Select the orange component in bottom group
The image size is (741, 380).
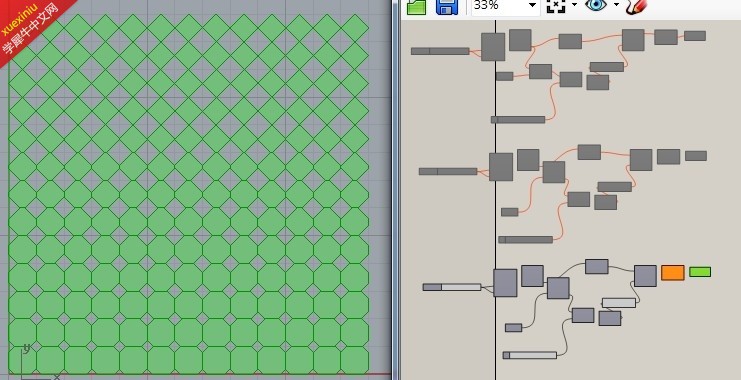672,273
